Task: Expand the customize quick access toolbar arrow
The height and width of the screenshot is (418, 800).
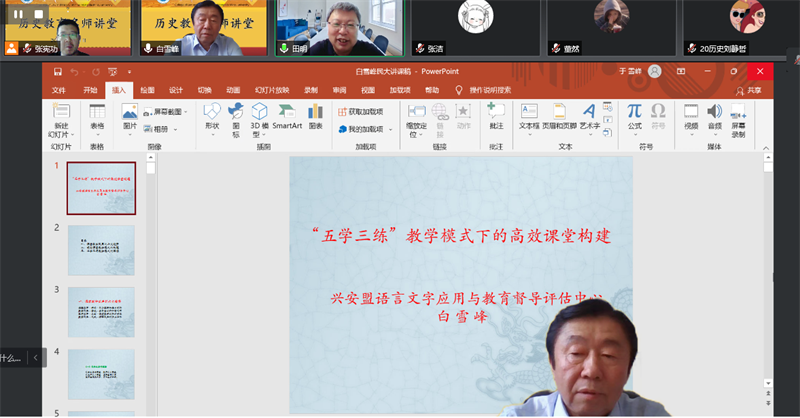Action: pyautogui.click(x=129, y=72)
